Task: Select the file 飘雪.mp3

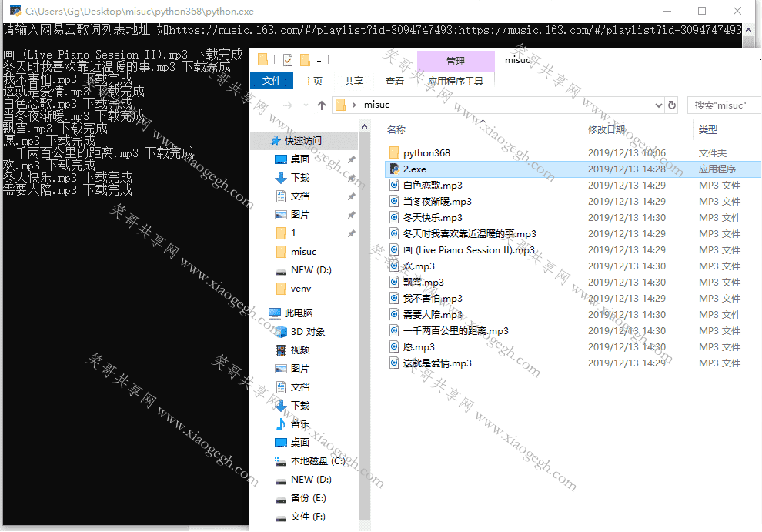Action: 423,282
